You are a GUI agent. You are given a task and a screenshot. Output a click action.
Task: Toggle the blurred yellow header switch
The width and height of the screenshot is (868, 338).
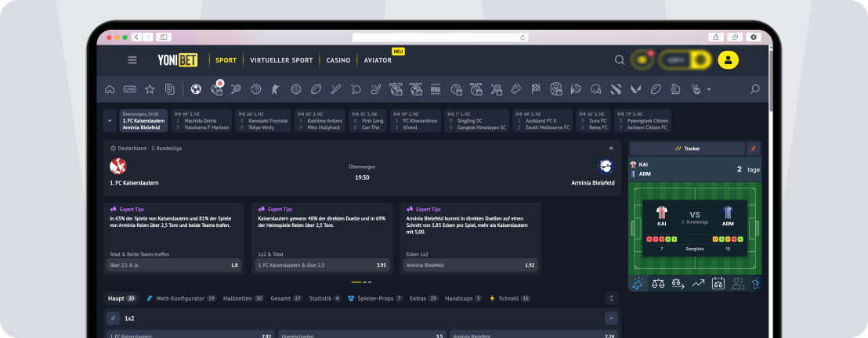tap(686, 59)
